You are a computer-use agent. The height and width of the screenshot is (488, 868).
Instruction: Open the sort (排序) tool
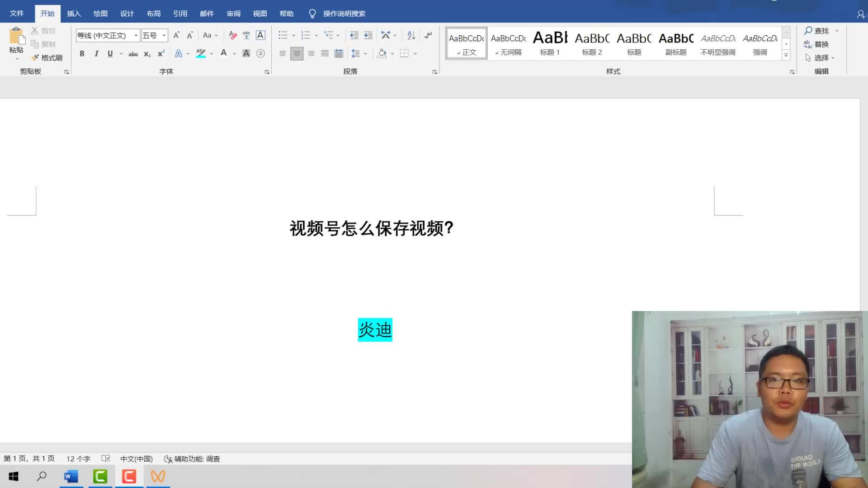(x=410, y=35)
